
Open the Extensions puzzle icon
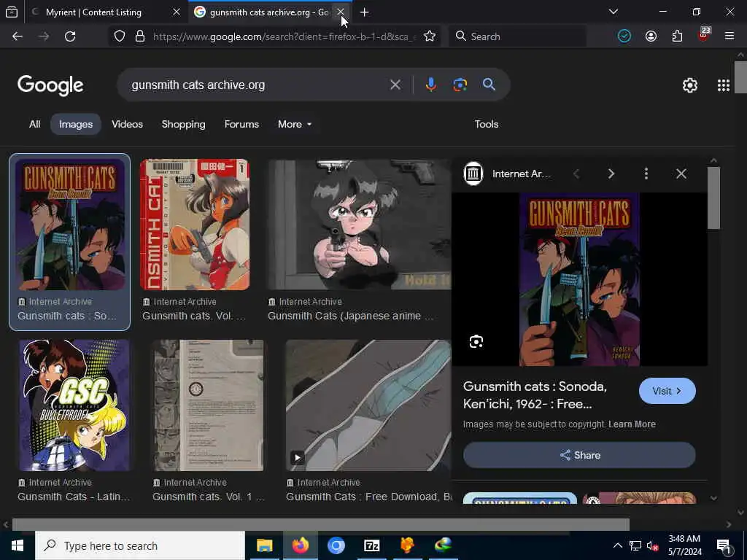[x=677, y=36]
